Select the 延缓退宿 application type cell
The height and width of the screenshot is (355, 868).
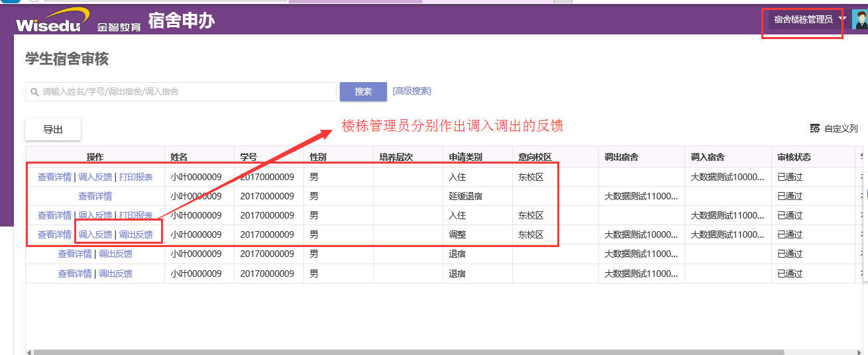(x=466, y=196)
